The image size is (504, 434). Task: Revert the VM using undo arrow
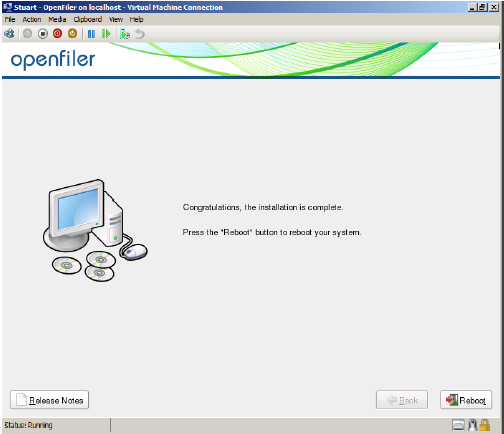coord(140,34)
